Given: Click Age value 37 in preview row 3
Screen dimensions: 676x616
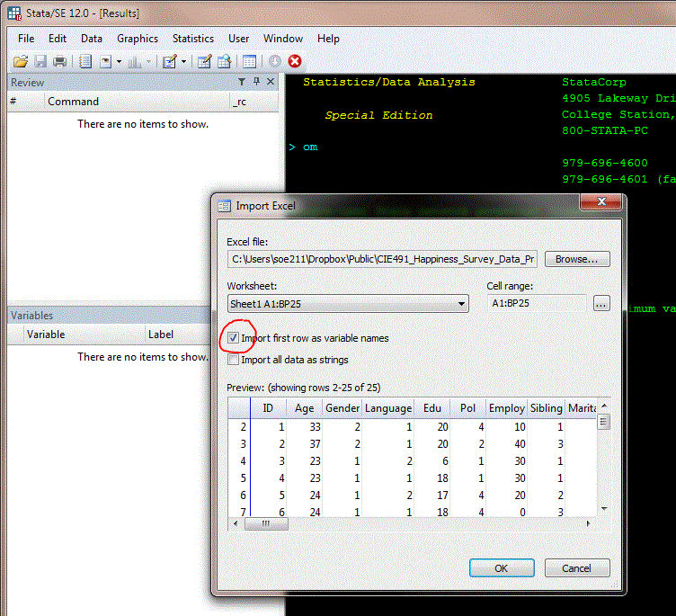Looking at the screenshot, I should click(316, 444).
